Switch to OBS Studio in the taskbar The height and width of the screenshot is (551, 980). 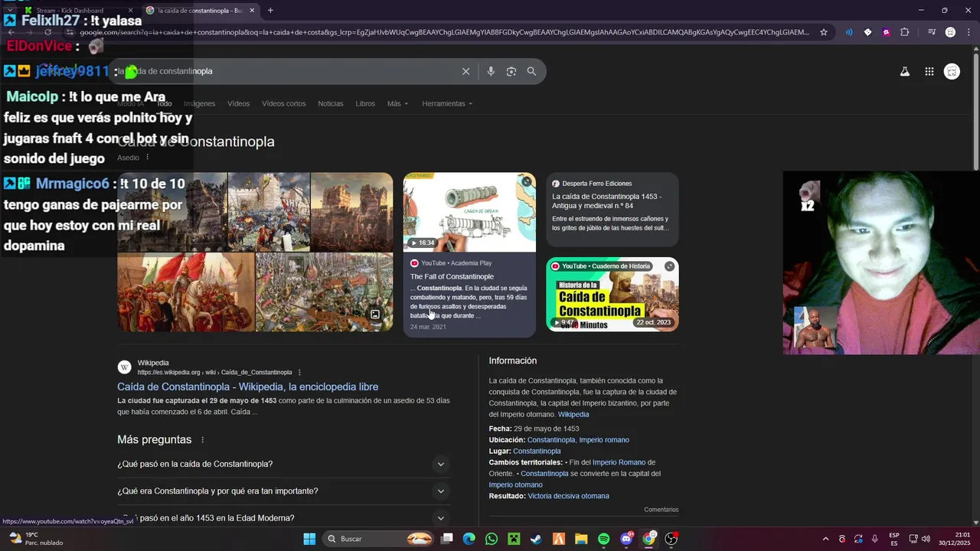(671, 539)
